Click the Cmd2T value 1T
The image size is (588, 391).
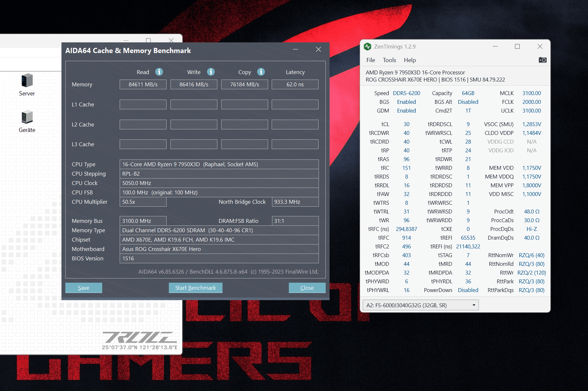click(x=468, y=111)
